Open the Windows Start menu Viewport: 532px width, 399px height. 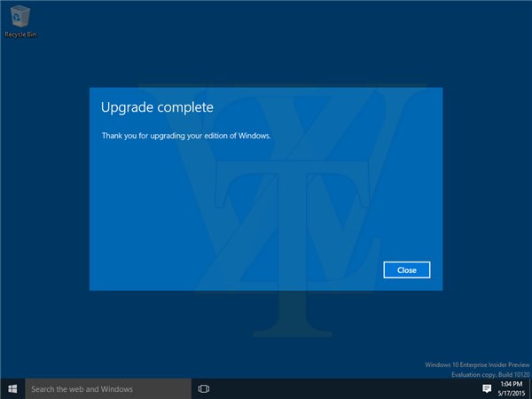pos(12,388)
